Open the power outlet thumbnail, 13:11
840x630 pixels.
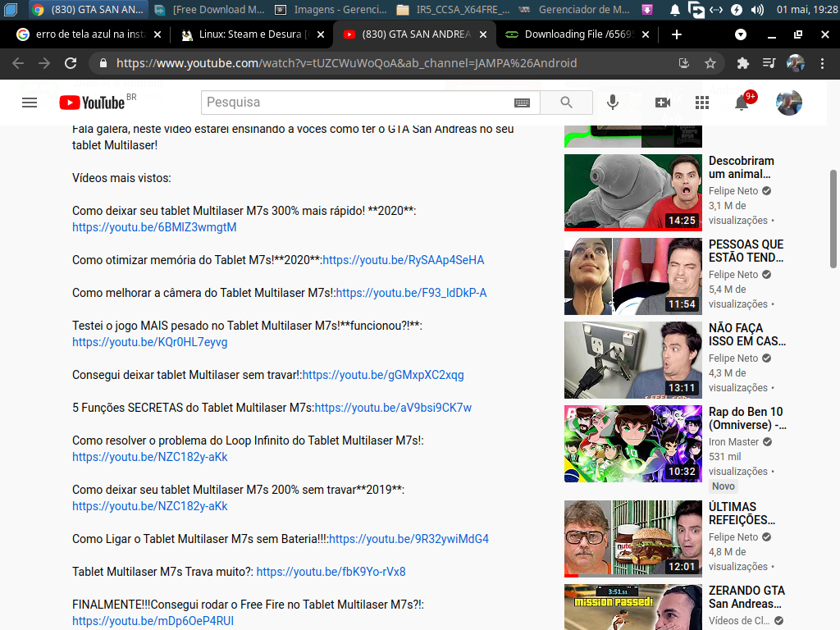click(633, 360)
